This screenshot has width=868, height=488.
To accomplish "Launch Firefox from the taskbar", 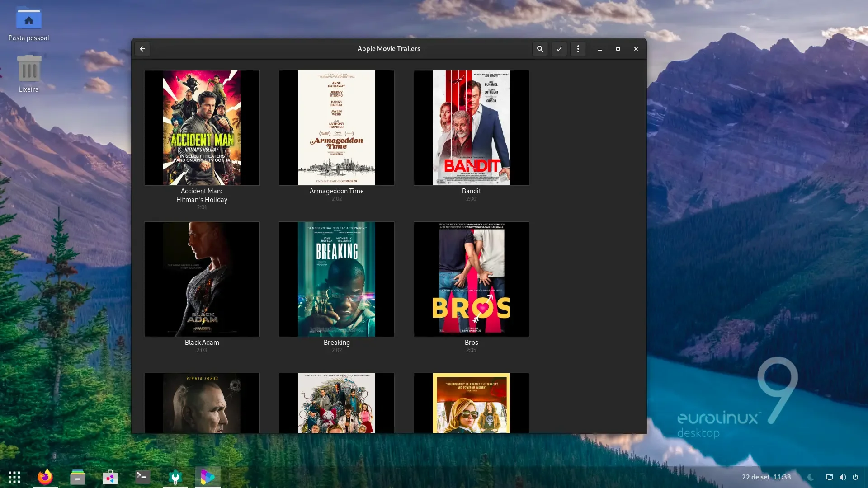I will [x=45, y=477].
